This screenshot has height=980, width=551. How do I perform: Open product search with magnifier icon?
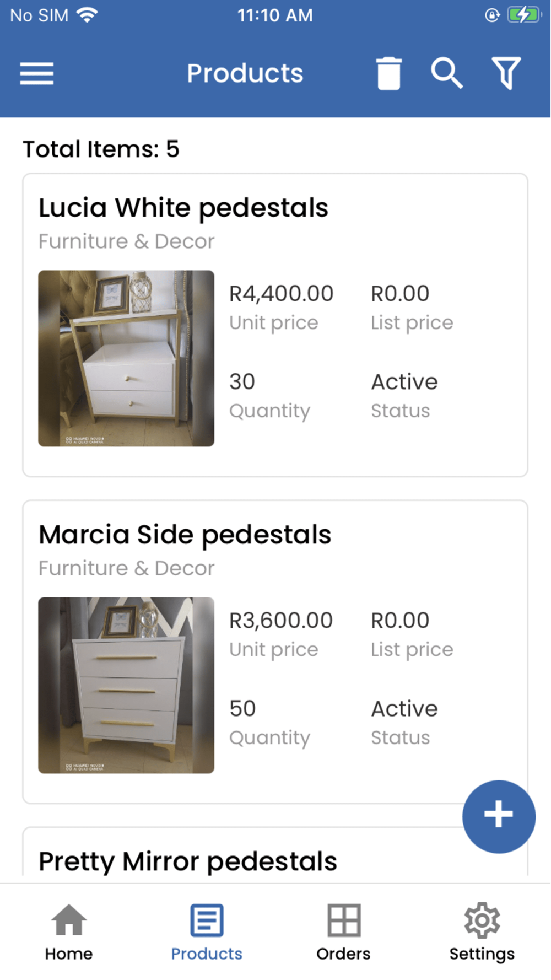pyautogui.click(x=446, y=73)
